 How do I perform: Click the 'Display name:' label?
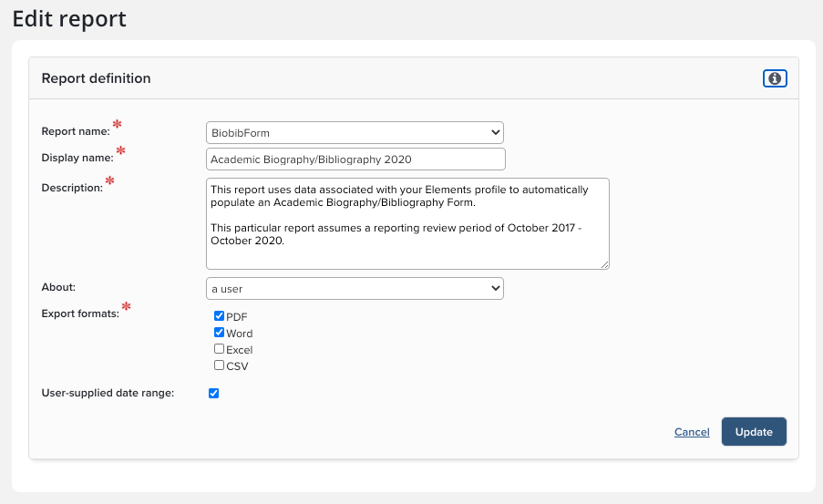(x=77, y=158)
